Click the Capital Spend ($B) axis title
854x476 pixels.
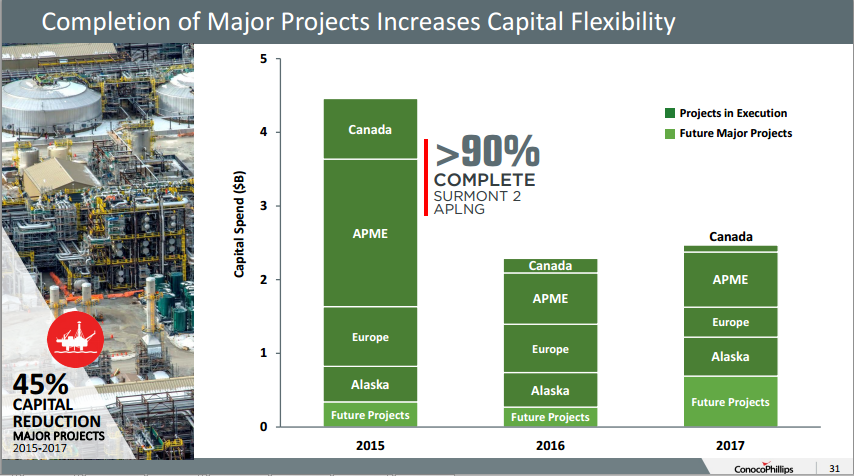pos(239,224)
